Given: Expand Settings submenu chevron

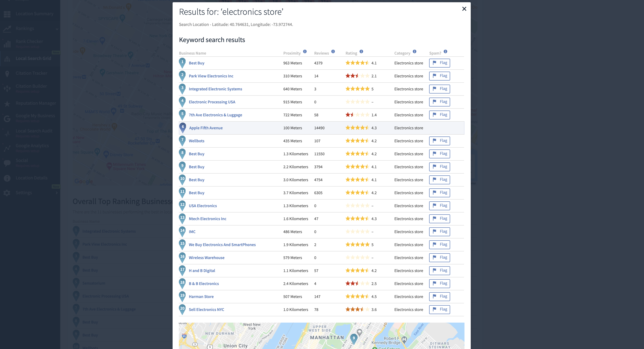Looking at the screenshot, I should click(57, 193).
